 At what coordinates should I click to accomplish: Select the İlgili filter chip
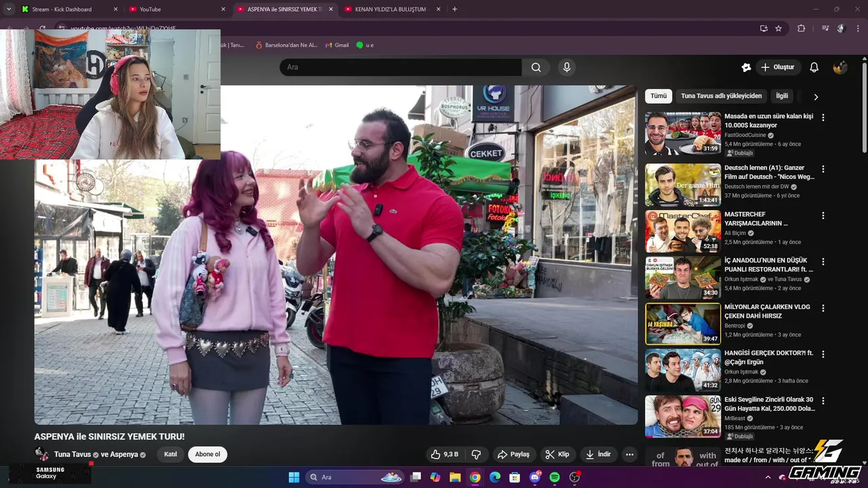pos(782,96)
